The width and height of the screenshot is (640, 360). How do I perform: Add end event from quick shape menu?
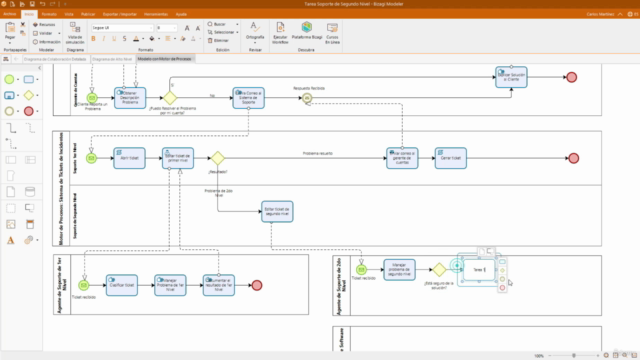pos(502,288)
